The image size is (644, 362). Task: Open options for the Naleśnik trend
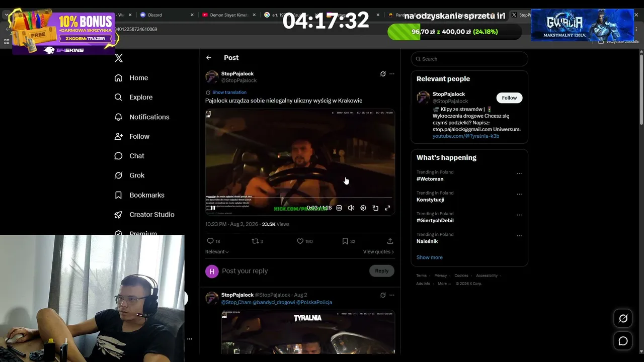click(x=519, y=236)
